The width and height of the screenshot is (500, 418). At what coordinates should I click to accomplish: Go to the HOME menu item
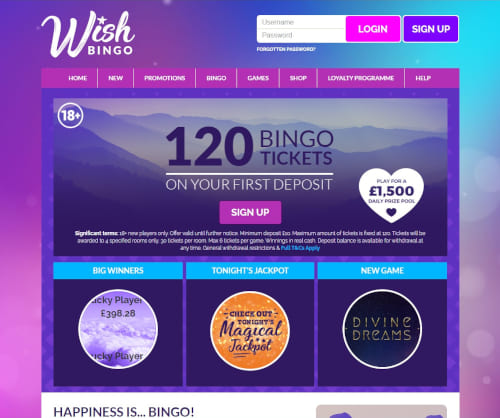78,78
